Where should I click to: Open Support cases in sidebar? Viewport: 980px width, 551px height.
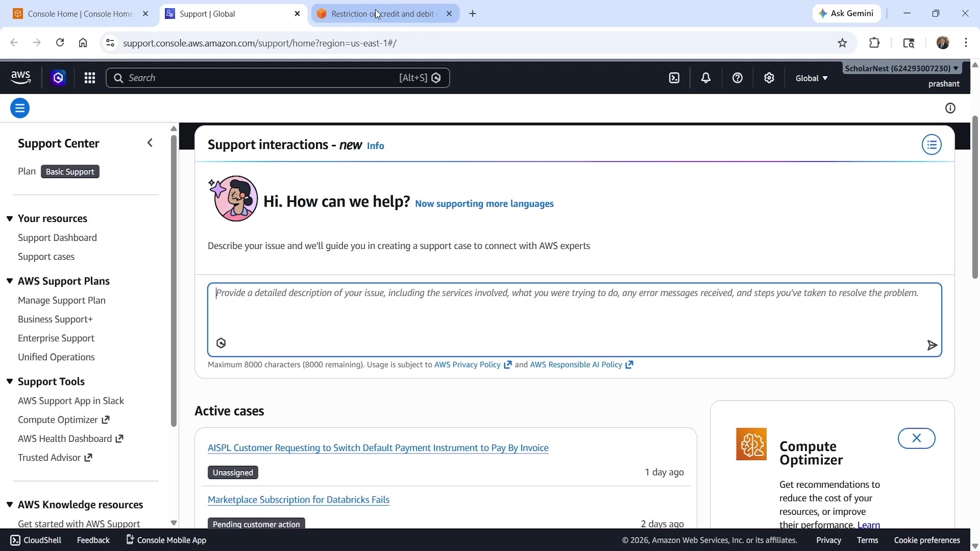pyautogui.click(x=46, y=257)
